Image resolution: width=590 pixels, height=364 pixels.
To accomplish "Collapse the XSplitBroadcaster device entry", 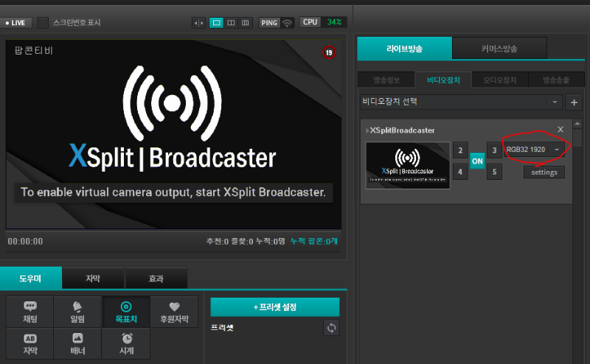I will 367,130.
